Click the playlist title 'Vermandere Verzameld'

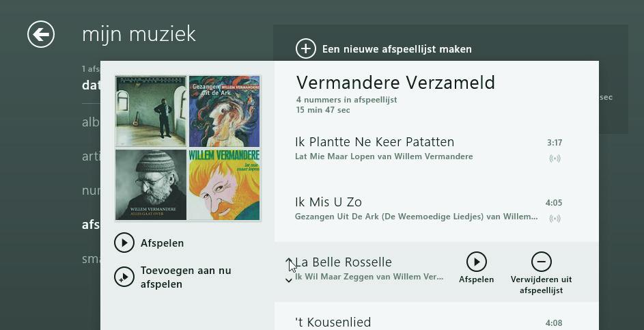pos(395,83)
